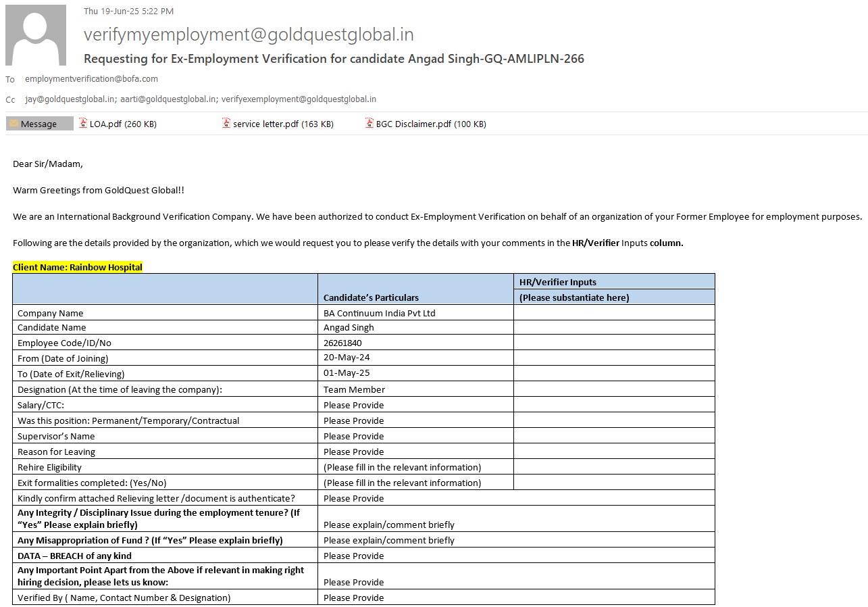Click the employee code value 26261840
The width and height of the screenshot is (868, 607).
342,343
